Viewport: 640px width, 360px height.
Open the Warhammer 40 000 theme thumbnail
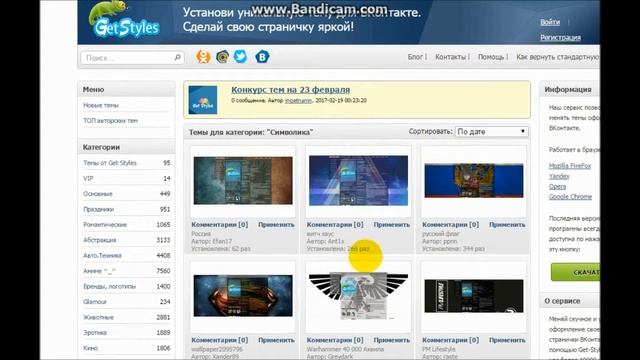[x=358, y=296]
